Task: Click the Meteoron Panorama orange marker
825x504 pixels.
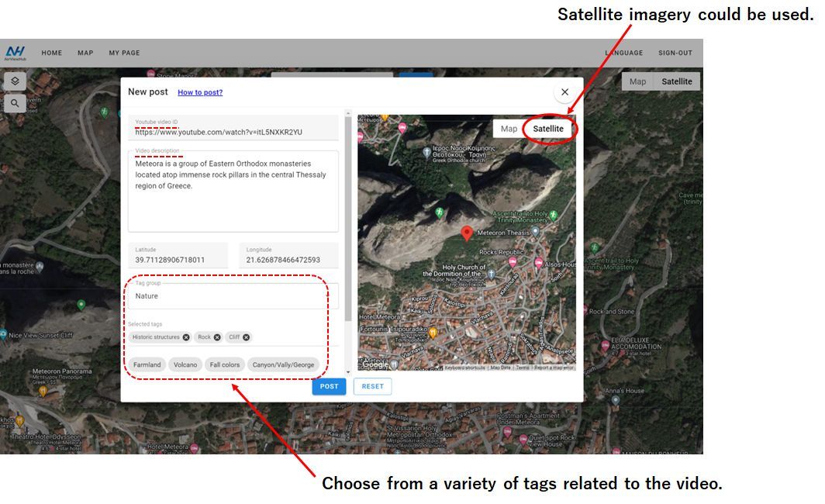Action: pyautogui.click(x=43, y=391)
